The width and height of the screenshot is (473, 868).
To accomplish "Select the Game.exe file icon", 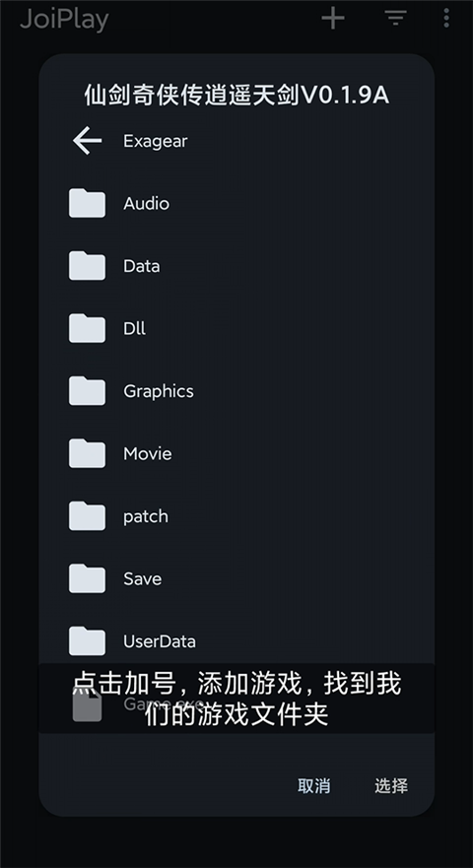I will [87, 704].
